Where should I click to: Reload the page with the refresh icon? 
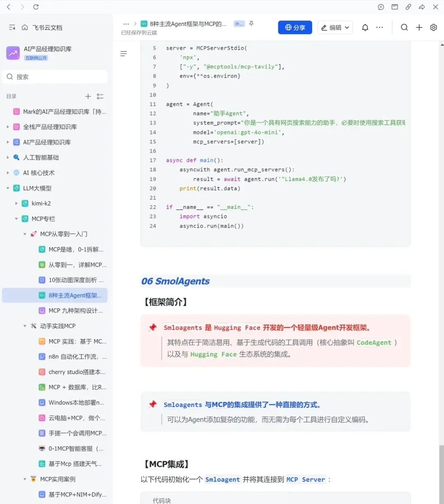coord(36,7)
